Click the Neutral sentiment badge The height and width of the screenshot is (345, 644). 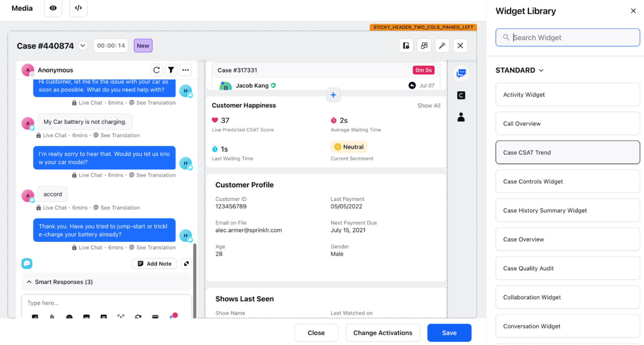[349, 147]
